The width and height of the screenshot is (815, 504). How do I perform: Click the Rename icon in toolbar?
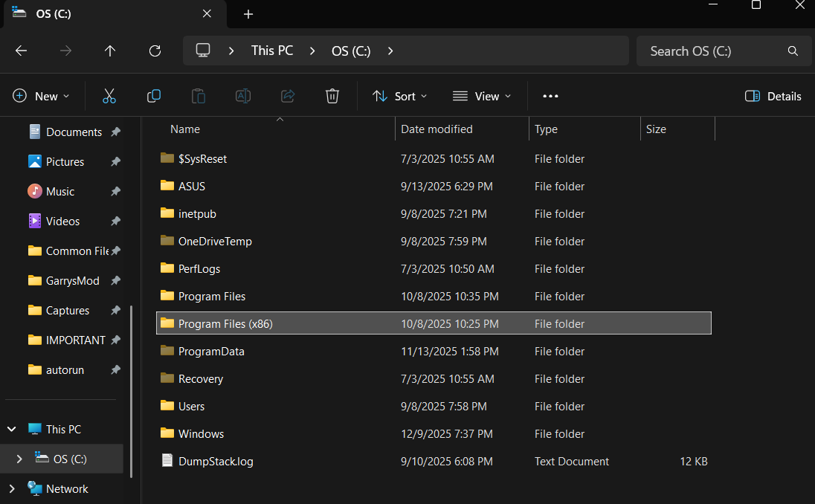coord(243,96)
